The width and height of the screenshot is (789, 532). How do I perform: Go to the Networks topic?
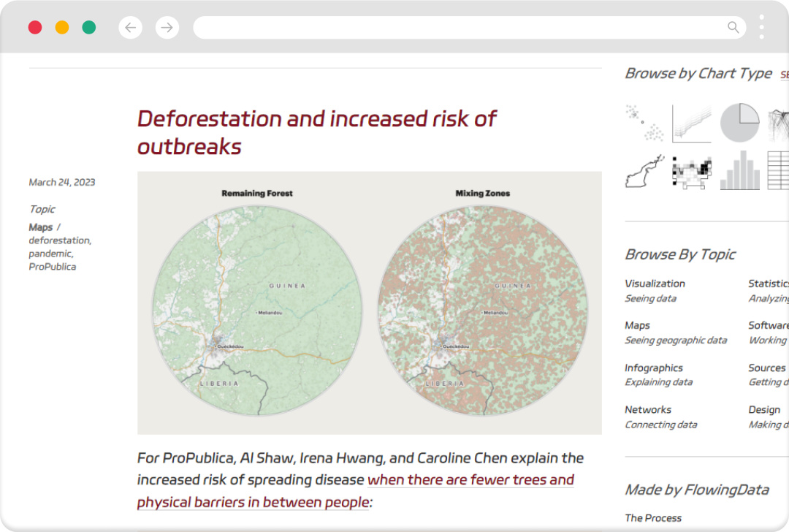click(x=648, y=410)
